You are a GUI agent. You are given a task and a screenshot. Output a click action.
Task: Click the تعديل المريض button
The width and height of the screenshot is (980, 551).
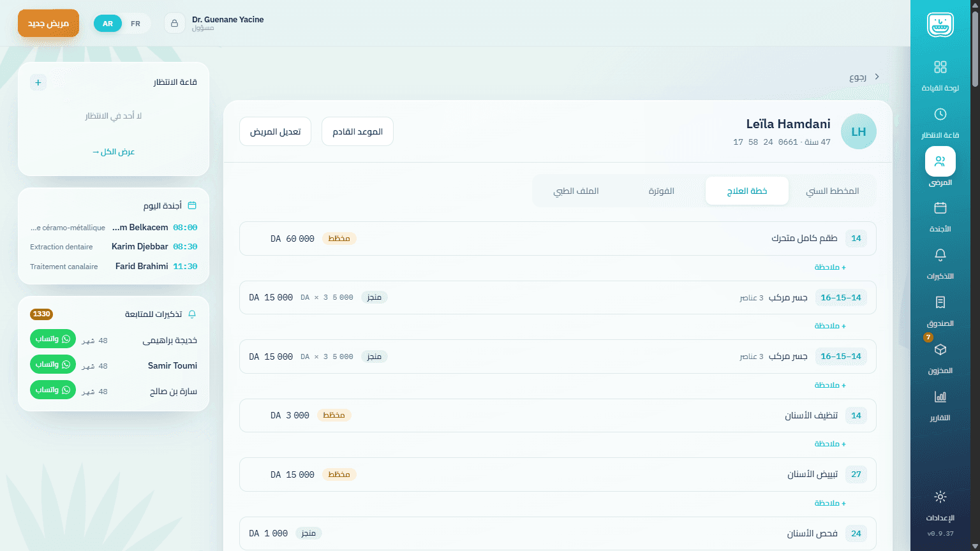[x=276, y=131]
